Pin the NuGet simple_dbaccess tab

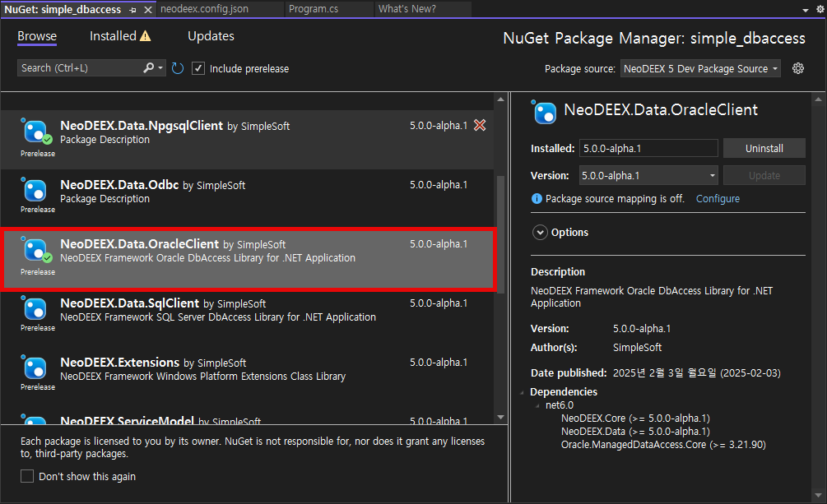tap(133, 10)
